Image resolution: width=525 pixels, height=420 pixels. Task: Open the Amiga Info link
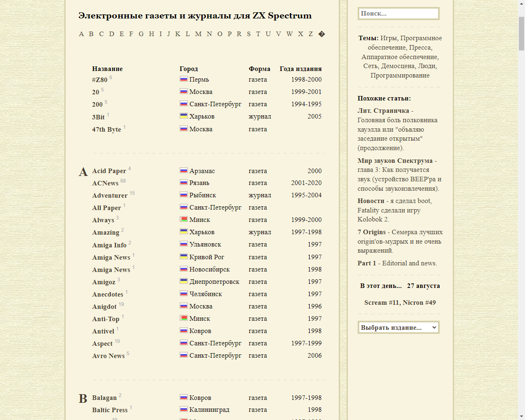(x=109, y=245)
